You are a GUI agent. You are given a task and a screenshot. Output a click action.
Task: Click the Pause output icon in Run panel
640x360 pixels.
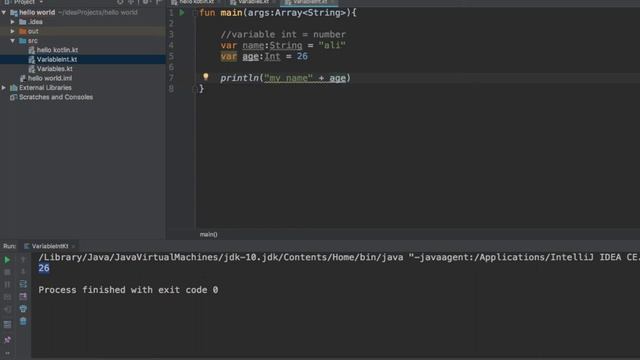pos(7,284)
